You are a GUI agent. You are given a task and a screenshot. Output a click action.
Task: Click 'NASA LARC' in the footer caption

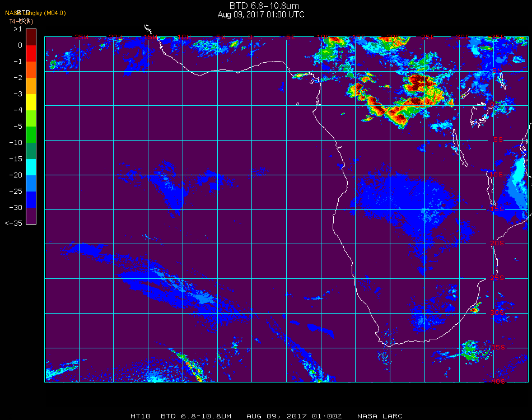[x=380, y=416]
